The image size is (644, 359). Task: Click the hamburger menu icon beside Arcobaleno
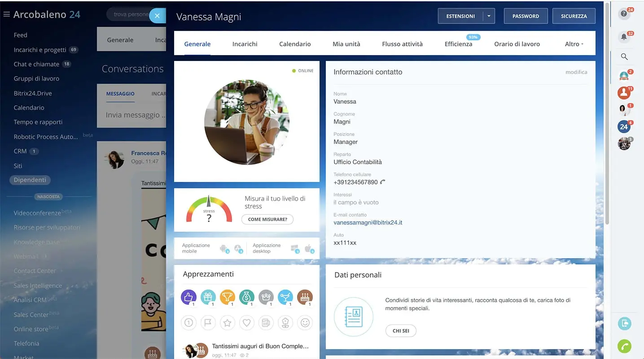(6, 14)
